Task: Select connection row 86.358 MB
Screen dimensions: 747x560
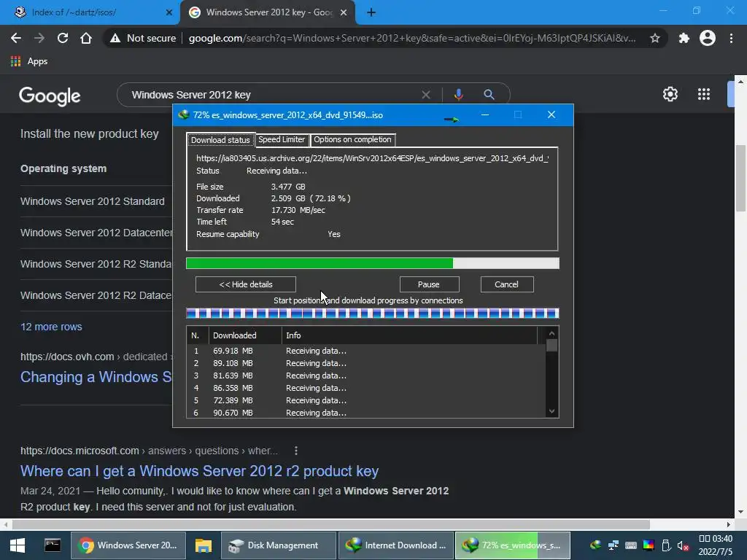Action: pos(366,388)
